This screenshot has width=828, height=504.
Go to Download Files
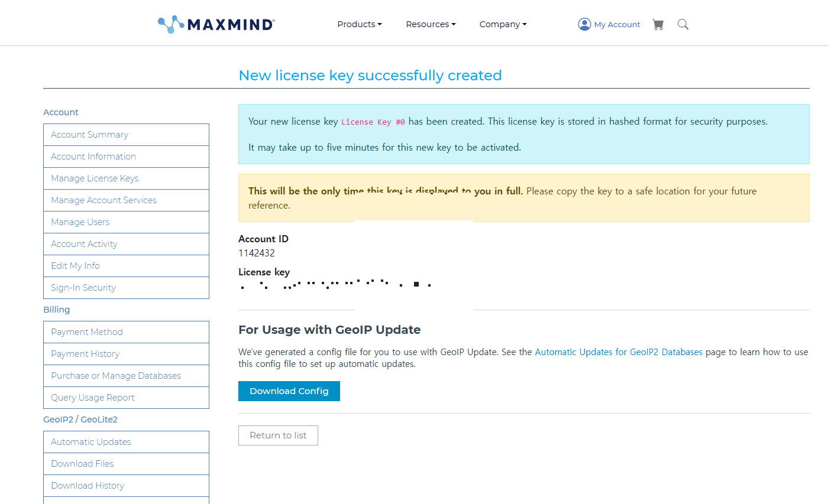click(x=126, y=464)
